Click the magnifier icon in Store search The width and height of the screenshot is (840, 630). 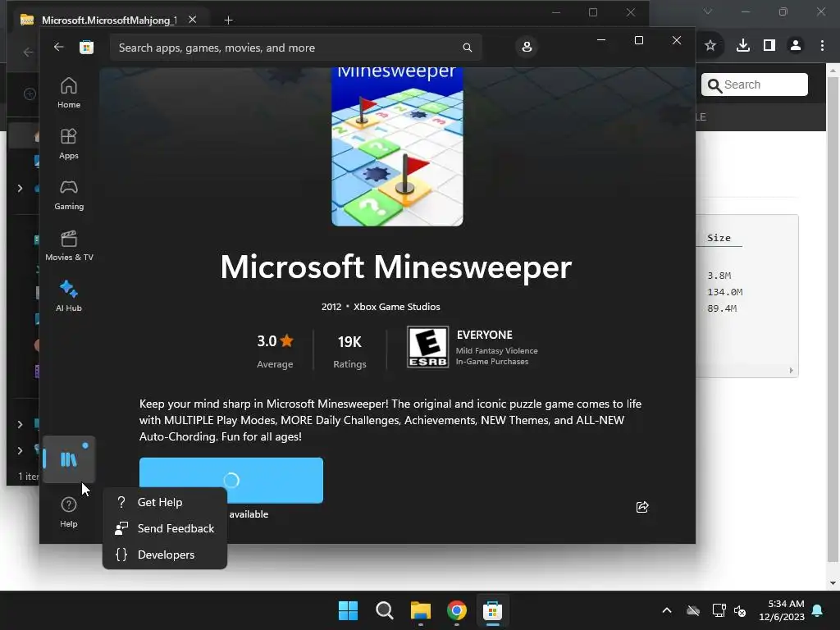467,48
